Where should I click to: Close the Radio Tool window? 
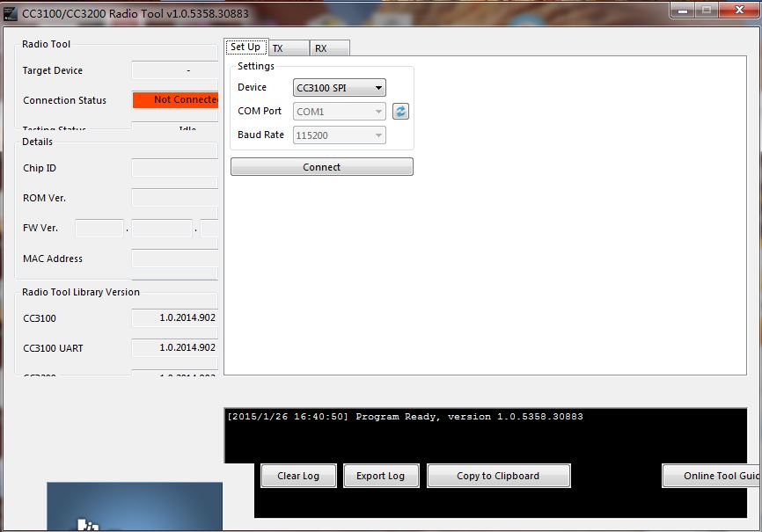click(739, 10)
